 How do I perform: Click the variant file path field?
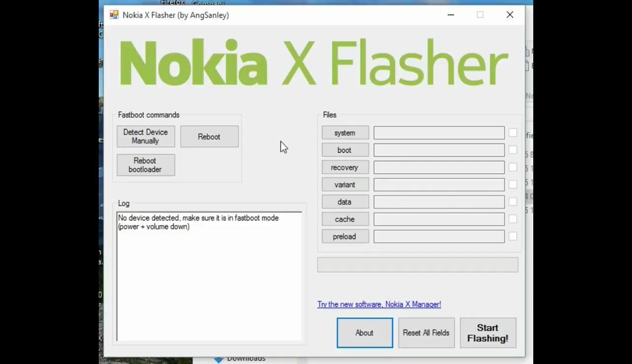tap(439, 184)
